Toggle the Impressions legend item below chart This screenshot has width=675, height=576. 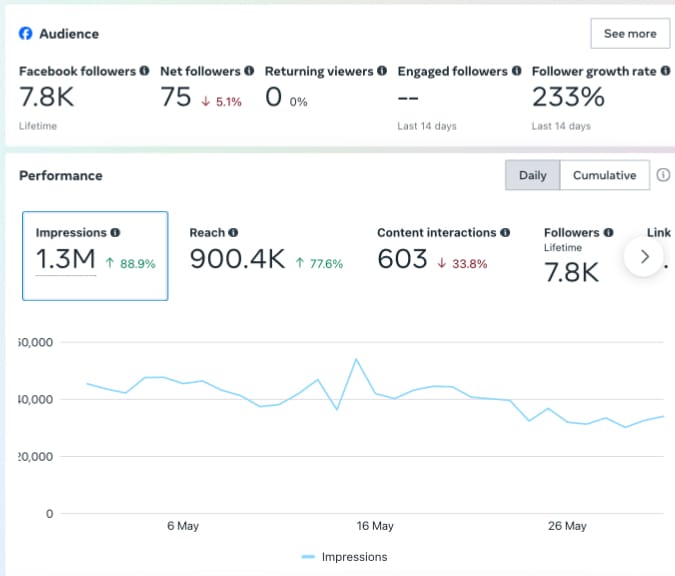coord(344,557)
